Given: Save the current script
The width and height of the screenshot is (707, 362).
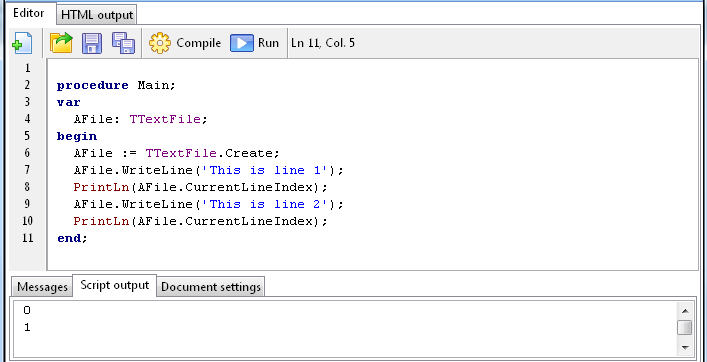Looking at the screenshot, I should [x=92, y=43].
